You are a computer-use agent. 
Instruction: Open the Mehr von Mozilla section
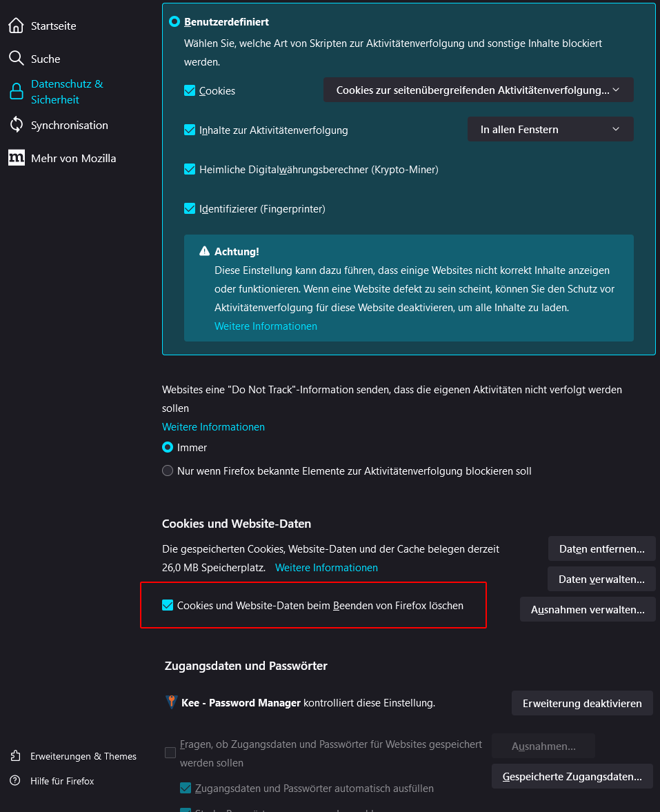[x=73, y=158]
